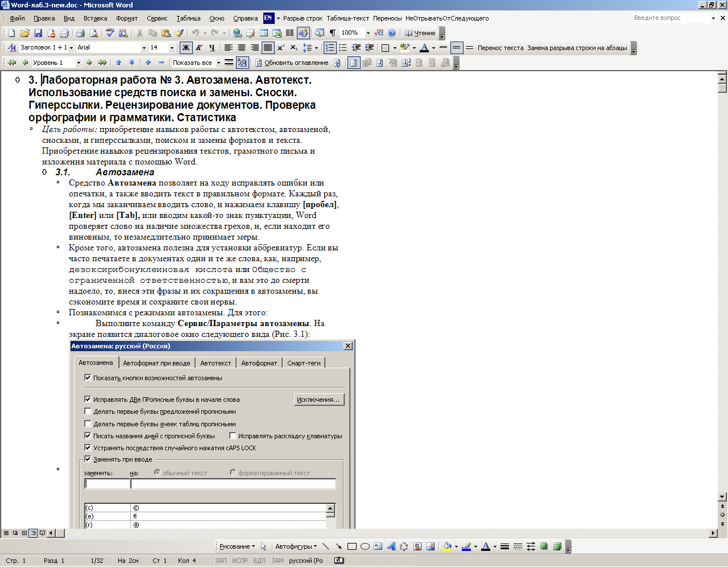Screen dimensions: 728x568
Task: Insert a hyperlink via the globe icon
Action: click(238, 33)
